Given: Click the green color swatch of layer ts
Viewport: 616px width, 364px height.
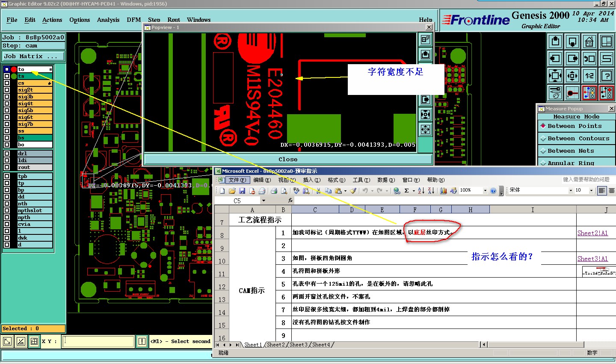Looking at the screenshot, I should (14, 76).
